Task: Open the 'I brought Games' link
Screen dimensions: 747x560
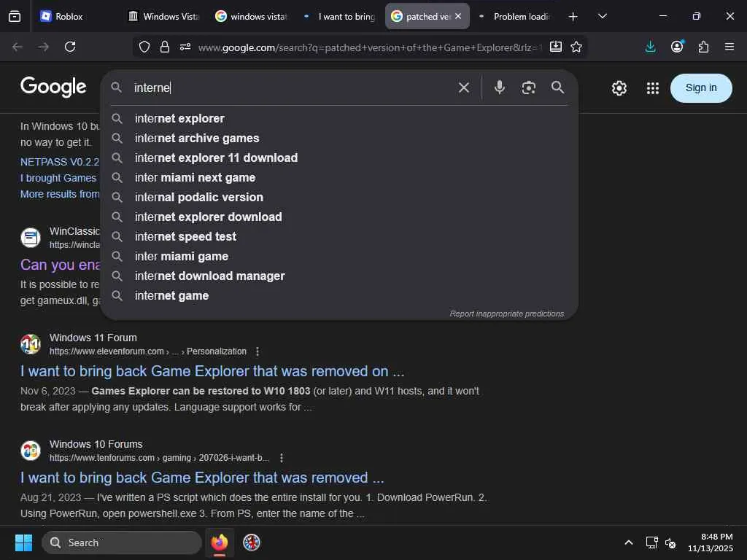Action: [x=58, y=178]
